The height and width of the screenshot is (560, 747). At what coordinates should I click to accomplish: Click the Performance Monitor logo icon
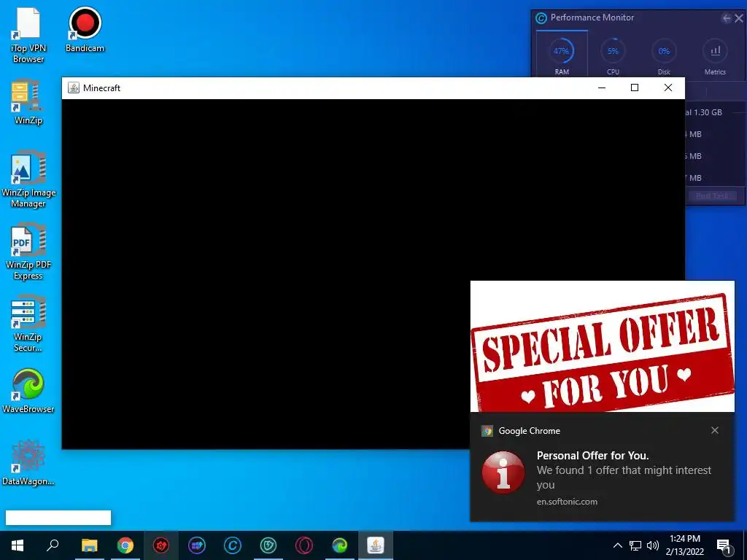[x=541, y=18]
